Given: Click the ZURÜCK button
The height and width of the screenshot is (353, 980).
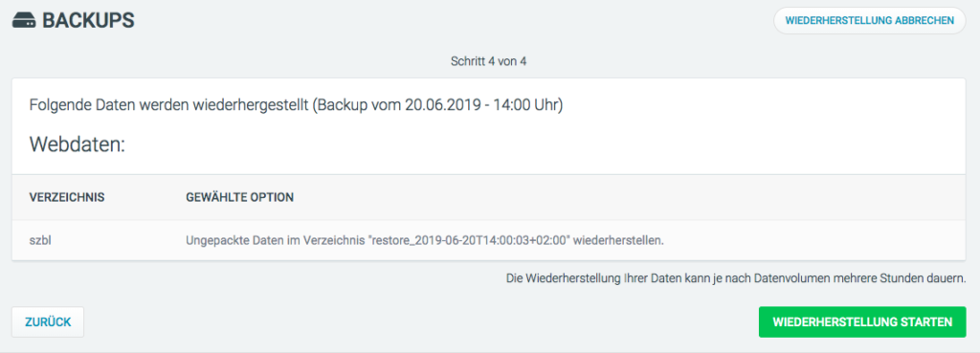Looking at the screenshot, I should [48, 322].
